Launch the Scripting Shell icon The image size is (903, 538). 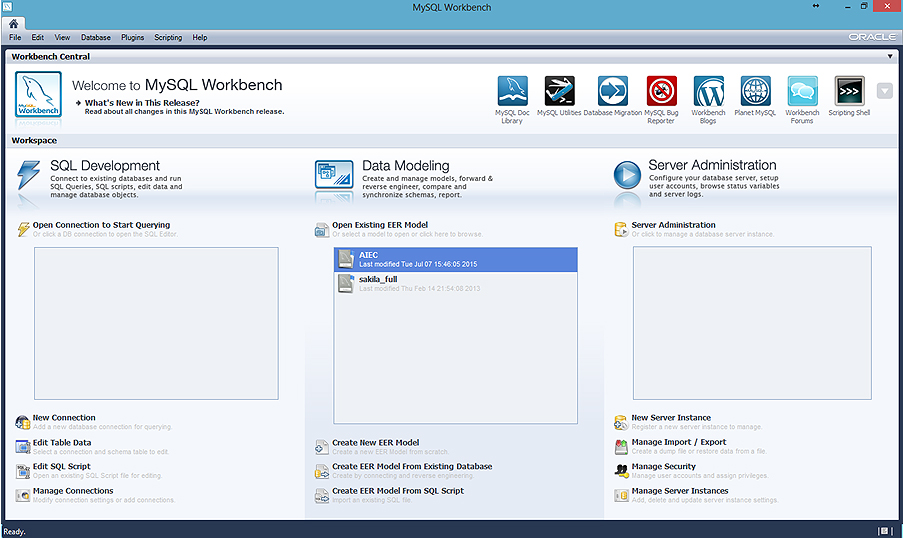[x=849, y=91]
